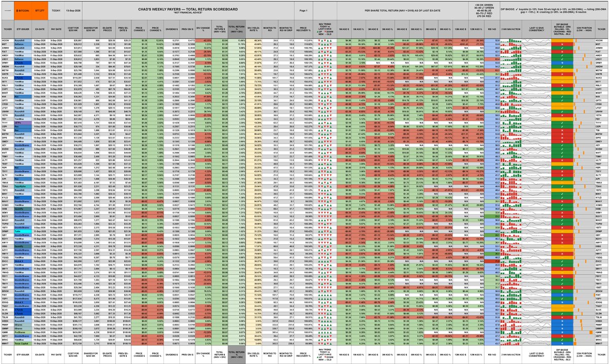Select MMKT's Texas Capital issuer cell

[23, 343]
